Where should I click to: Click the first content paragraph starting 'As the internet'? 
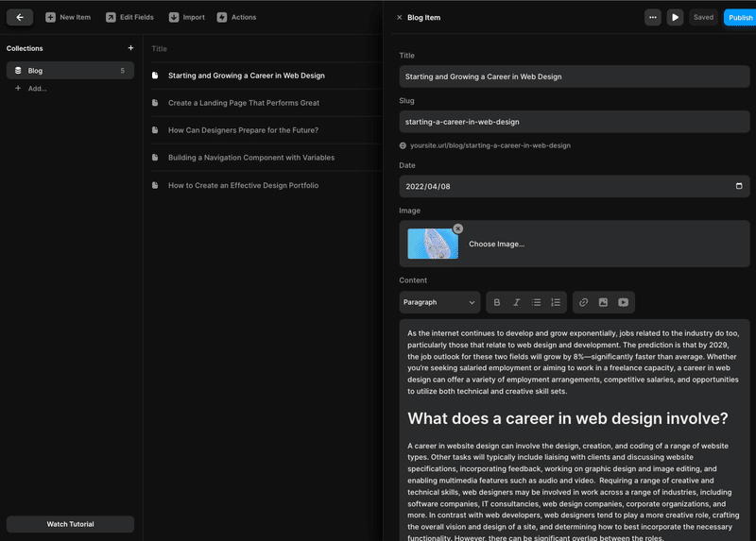[573, 363]
